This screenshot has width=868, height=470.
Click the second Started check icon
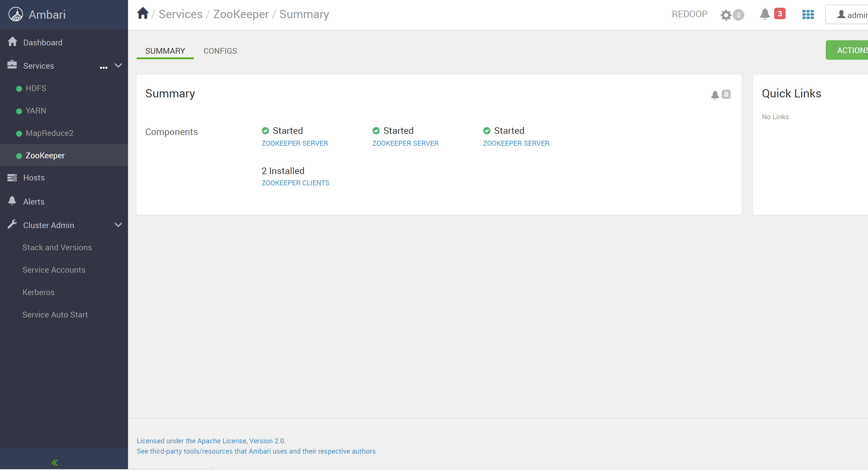[376, 130]
